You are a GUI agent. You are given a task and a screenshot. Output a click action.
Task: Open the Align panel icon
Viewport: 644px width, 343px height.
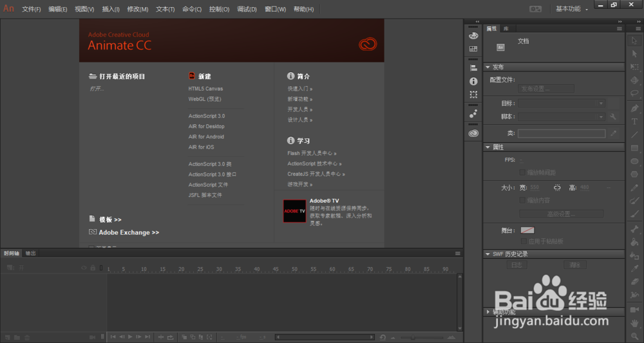473,68
